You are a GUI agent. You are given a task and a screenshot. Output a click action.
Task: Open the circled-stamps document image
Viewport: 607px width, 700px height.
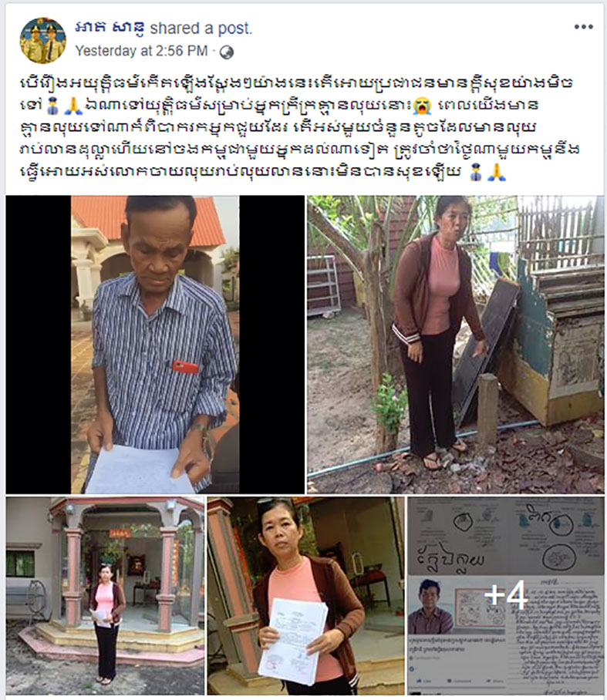click(506, 536)
